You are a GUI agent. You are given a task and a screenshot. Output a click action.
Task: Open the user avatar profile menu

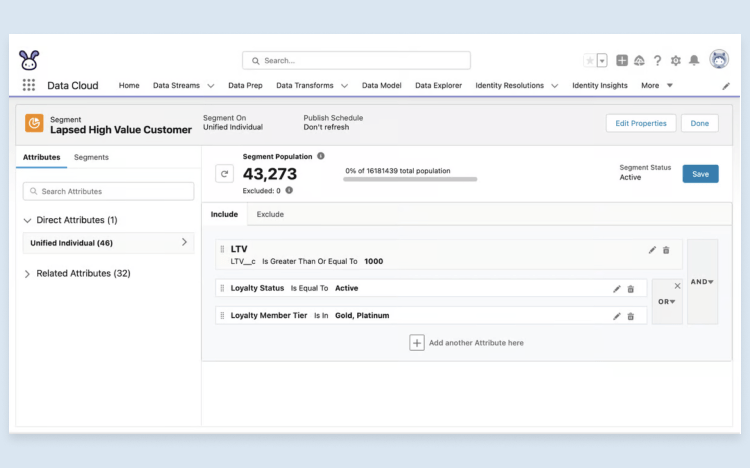719,60
